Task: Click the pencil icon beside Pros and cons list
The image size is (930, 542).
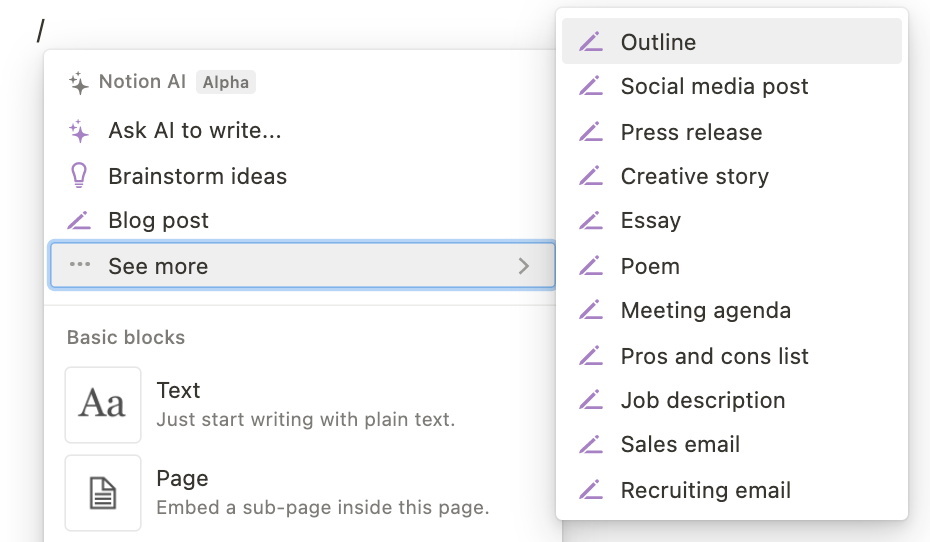Action: pos(591,356)
